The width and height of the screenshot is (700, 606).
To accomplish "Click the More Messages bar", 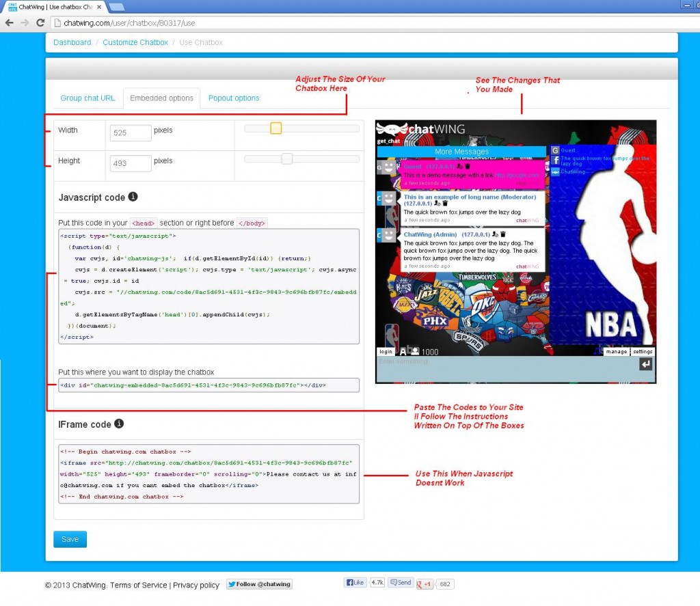I will 461,152.
